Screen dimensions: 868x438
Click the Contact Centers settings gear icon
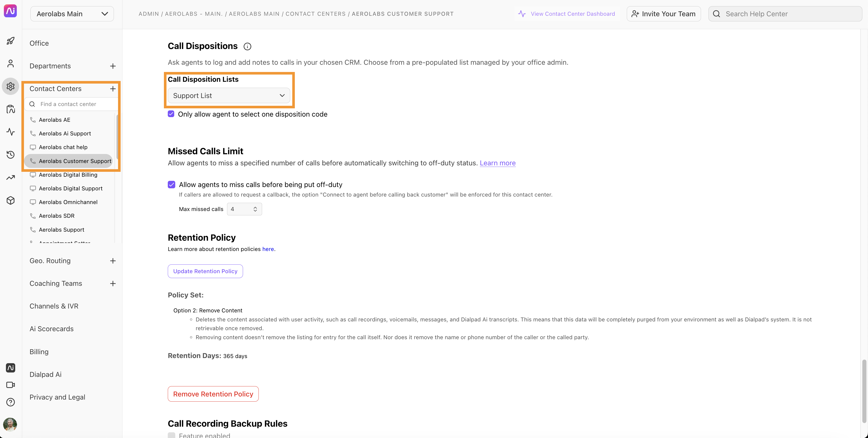coord(11,87)
